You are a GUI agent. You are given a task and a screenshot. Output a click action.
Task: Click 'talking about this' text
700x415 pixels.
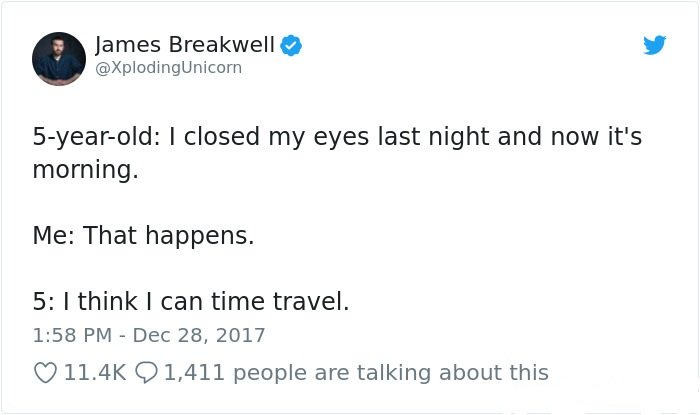[x=452, y=373]
